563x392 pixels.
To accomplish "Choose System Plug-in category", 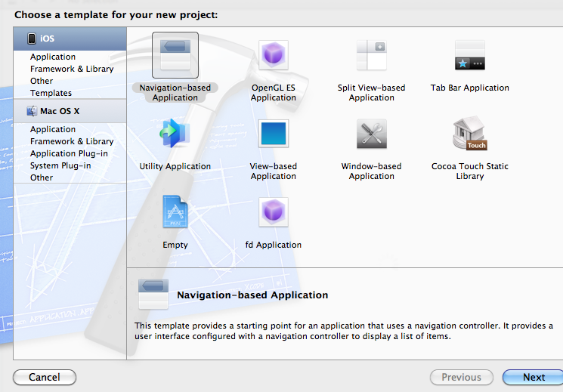I will [x=60, y=165].
